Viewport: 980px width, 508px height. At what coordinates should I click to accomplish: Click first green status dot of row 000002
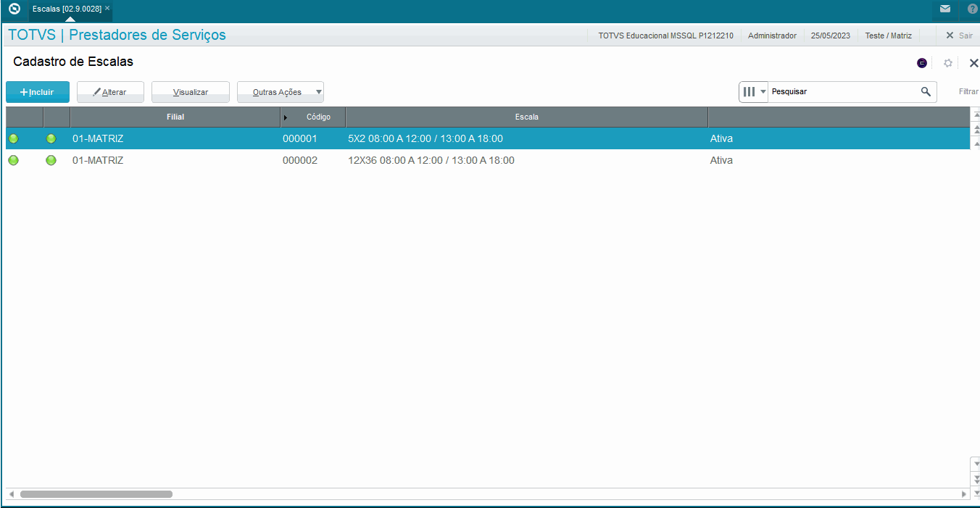point(13,160)
